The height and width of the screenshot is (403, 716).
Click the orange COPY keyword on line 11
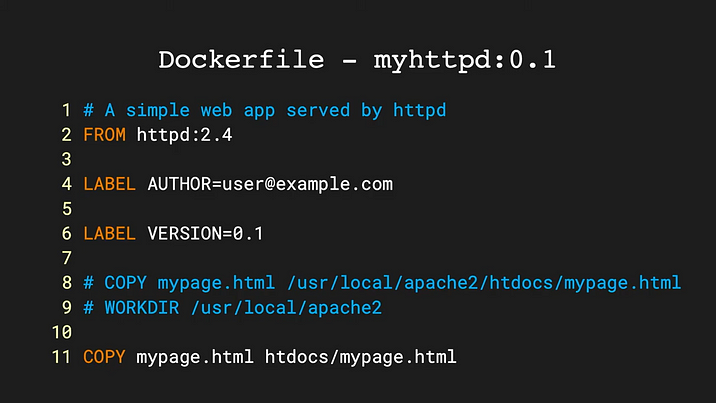(104, 356)
